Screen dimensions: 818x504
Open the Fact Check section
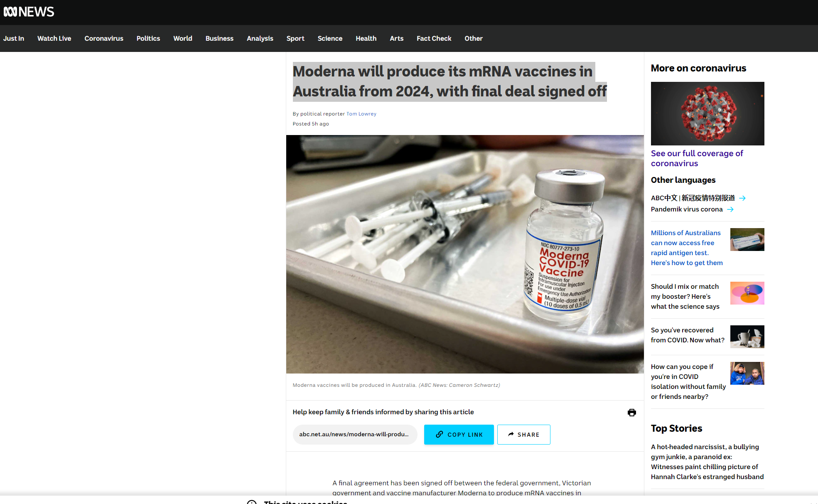434,38
